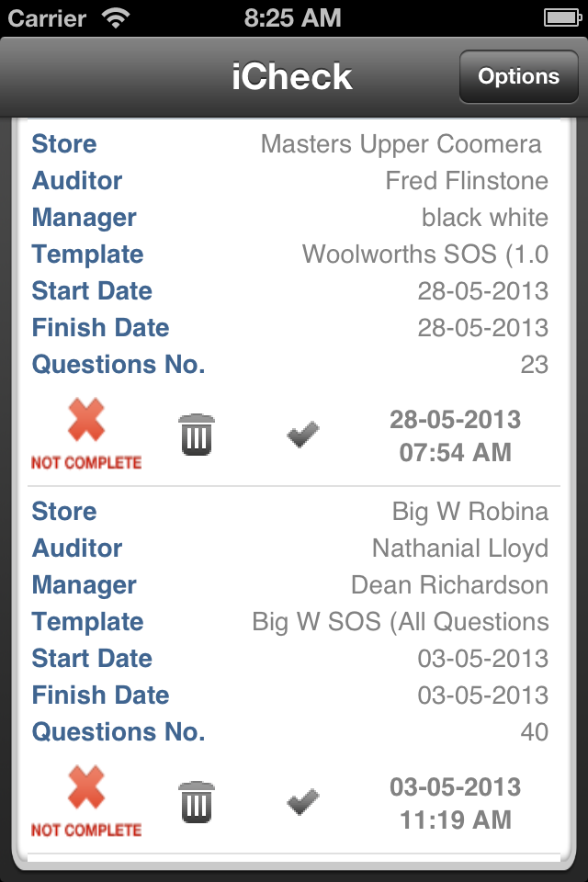Select the Masters Upper Coomera store name

click(401, 144)
